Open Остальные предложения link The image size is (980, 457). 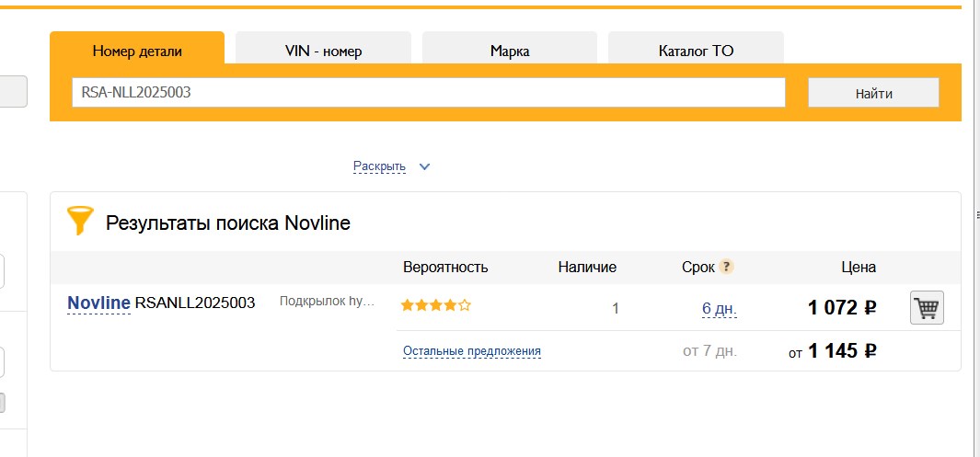click(x=471, y=351)
